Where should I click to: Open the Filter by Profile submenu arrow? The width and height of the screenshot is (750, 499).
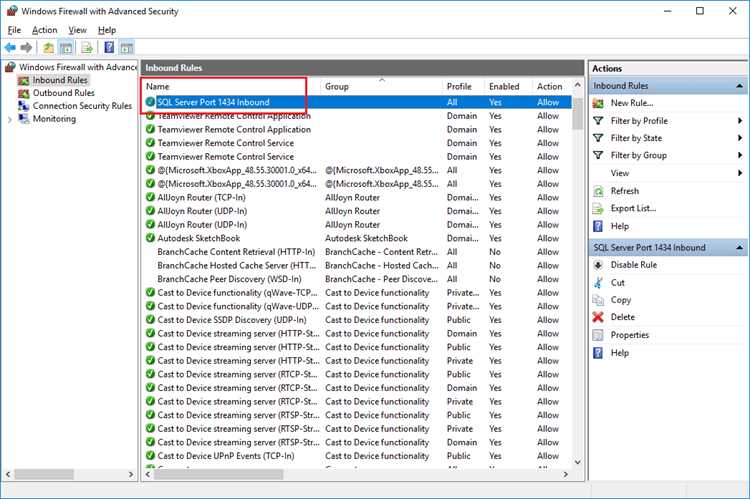click(x=740, y=121)
